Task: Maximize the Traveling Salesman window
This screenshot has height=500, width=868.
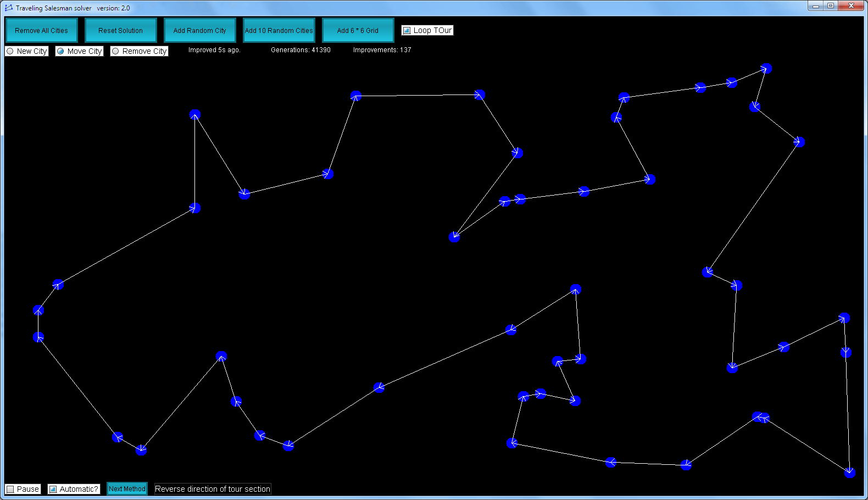Action: pos(831,5)
